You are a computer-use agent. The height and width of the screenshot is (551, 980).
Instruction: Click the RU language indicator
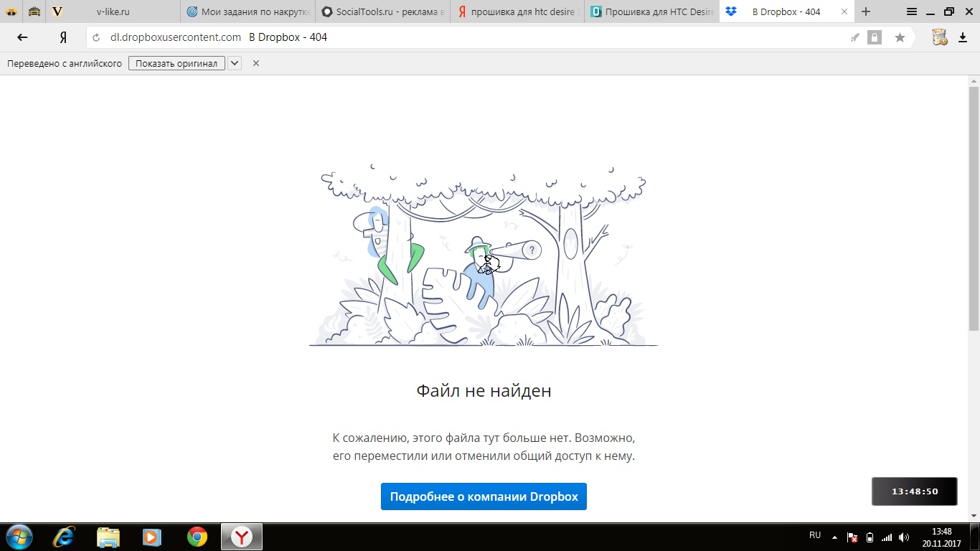click(815, 535)
